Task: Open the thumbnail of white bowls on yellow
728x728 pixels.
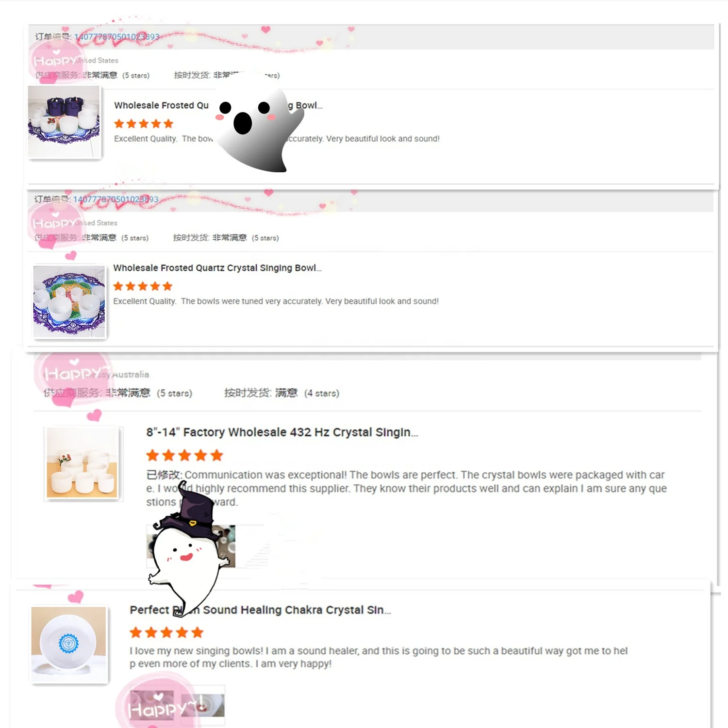Action: tap(82, 463)
